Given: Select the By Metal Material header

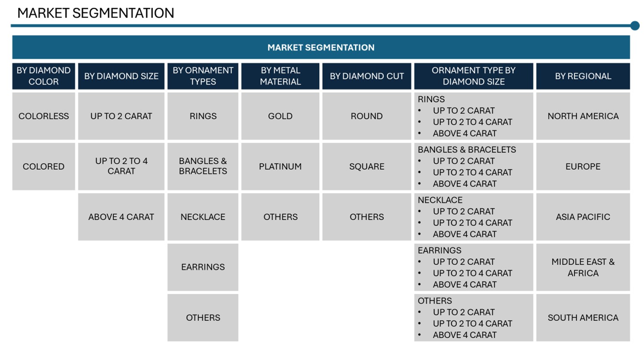Looking at the screenshot, I should tap(280, 76).
